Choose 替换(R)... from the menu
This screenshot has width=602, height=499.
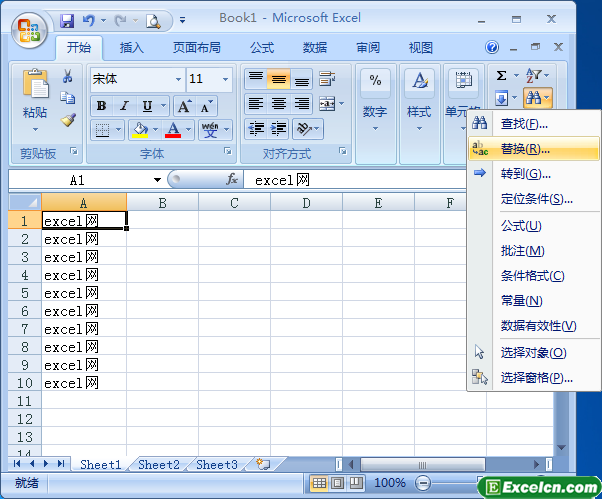(533, 149)
